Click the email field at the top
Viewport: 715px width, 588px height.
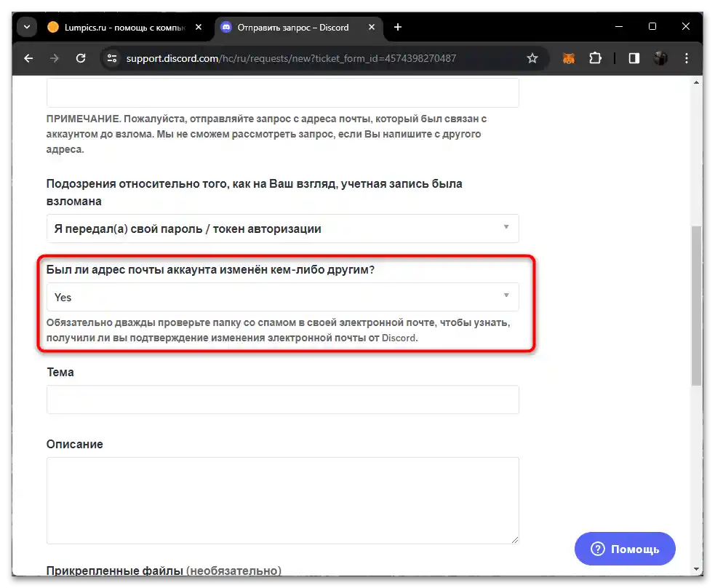click(283, 92)
